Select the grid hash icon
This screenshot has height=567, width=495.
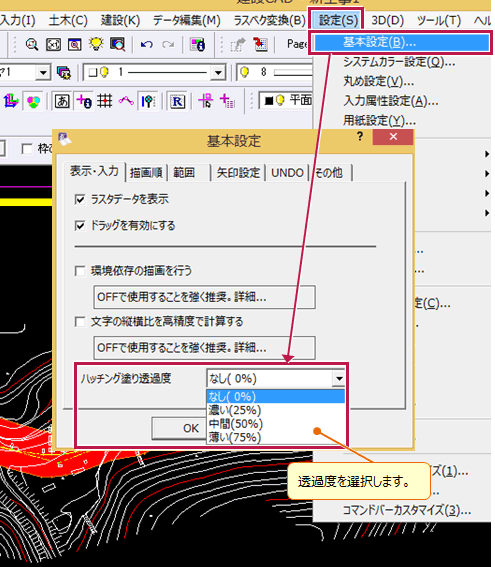point(104,101)
